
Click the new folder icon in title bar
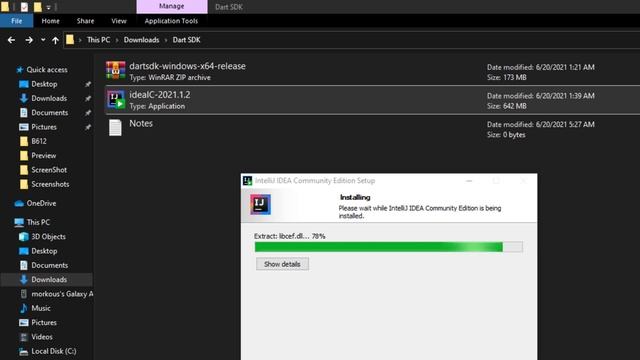38,7
